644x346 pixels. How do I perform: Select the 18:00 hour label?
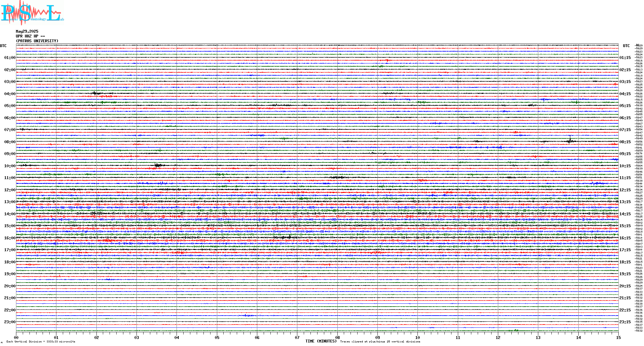[10, 262]
